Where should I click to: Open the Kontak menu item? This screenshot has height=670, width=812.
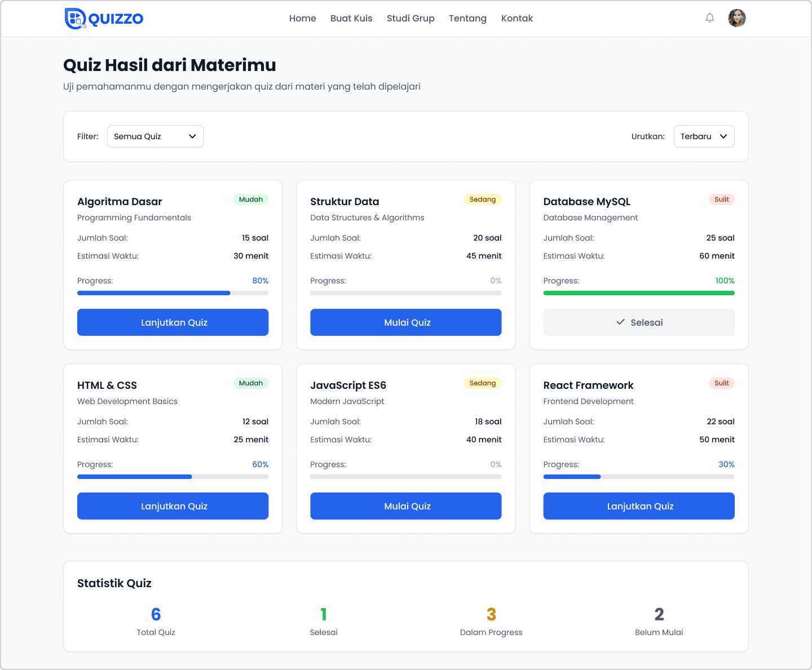click(x=517, y=18)
